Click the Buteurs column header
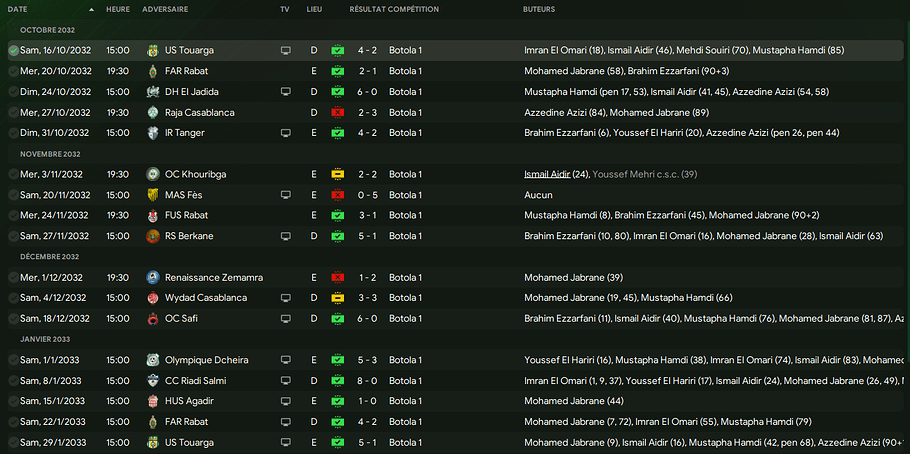 pos(539,9)
